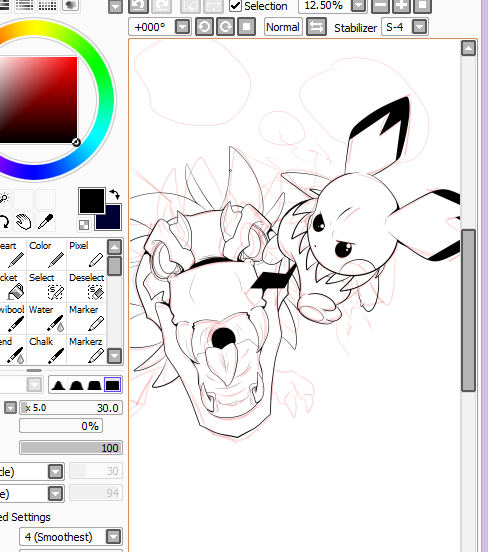Open the brush texture dropdown beside 94

coord(56,494)
